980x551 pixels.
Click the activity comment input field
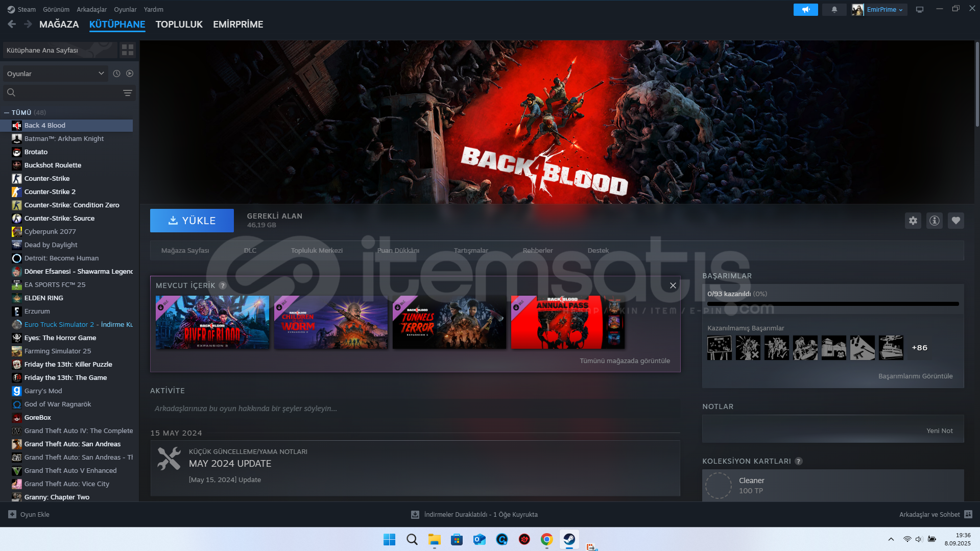coord(415,409)
